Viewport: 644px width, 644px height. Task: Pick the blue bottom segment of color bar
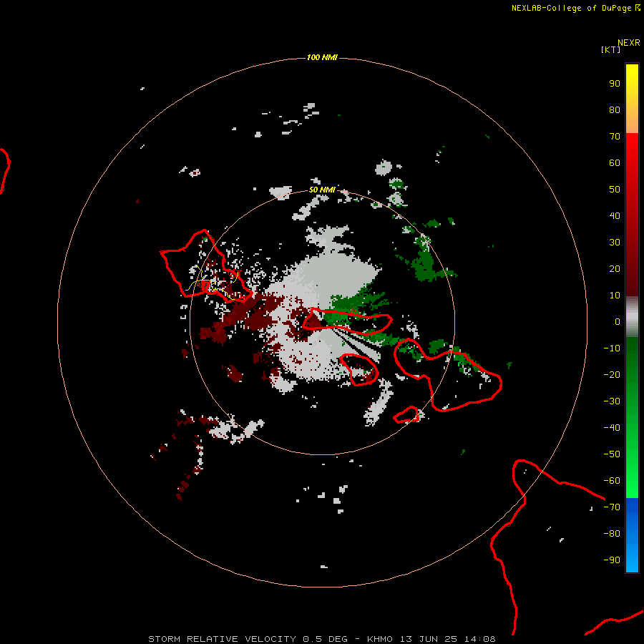[632, 535]
